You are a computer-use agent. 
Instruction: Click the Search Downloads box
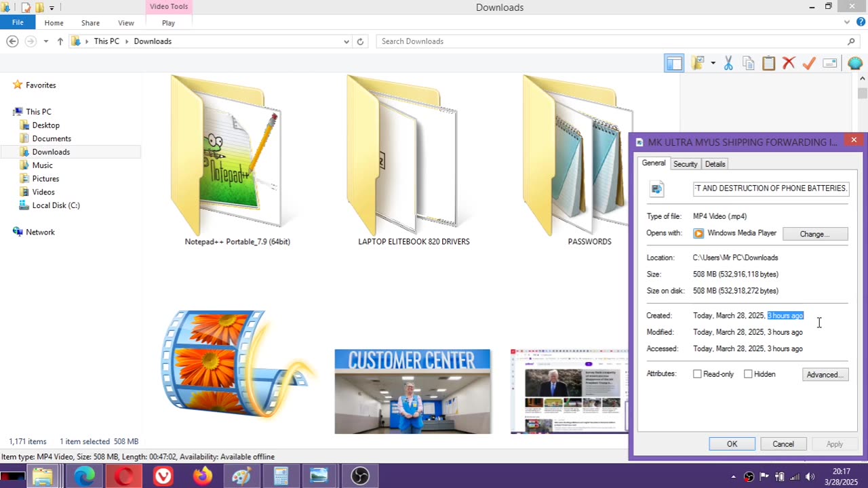(610, 41)
